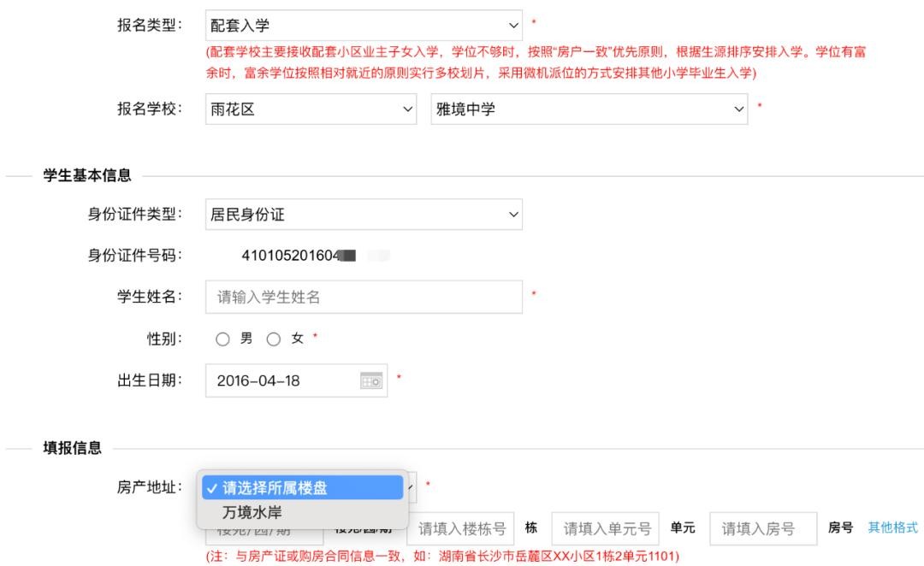Click the red 配套学校 notice text

pos(536,62)
